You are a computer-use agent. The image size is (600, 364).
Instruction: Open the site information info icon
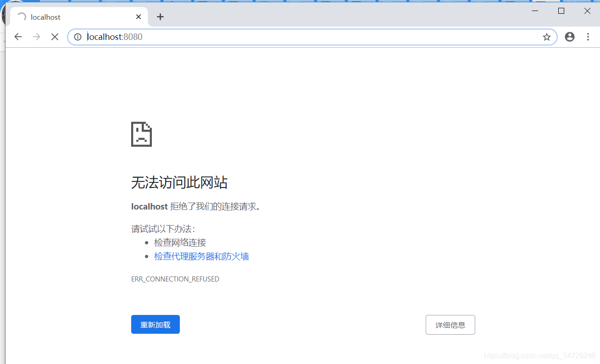[77, 37]
